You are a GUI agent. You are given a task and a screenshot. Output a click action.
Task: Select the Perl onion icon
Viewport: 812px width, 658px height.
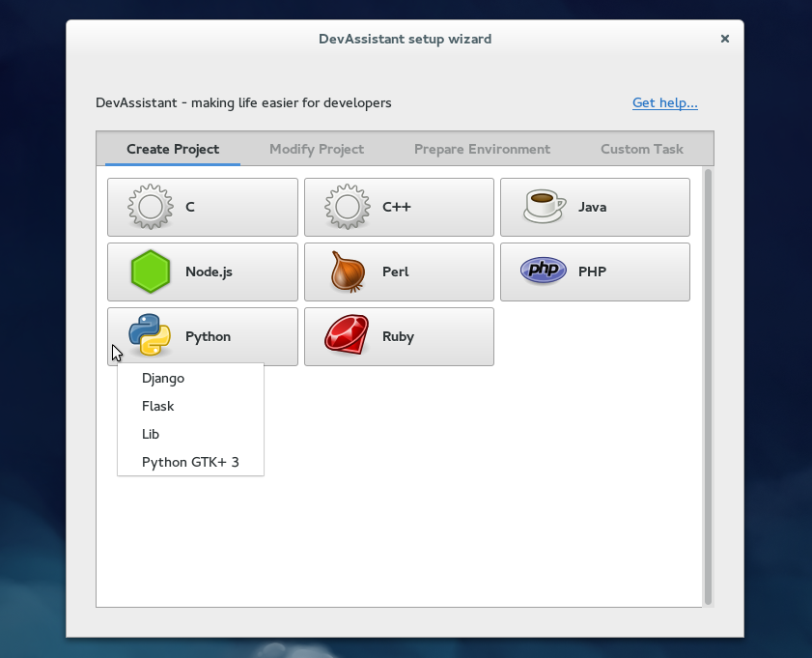346,272
